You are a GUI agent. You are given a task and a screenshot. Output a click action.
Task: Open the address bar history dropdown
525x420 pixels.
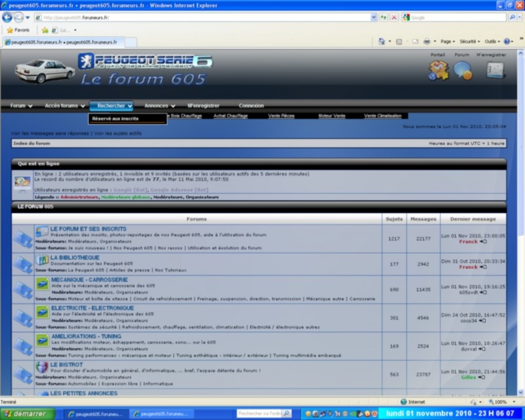coord(373,18)
